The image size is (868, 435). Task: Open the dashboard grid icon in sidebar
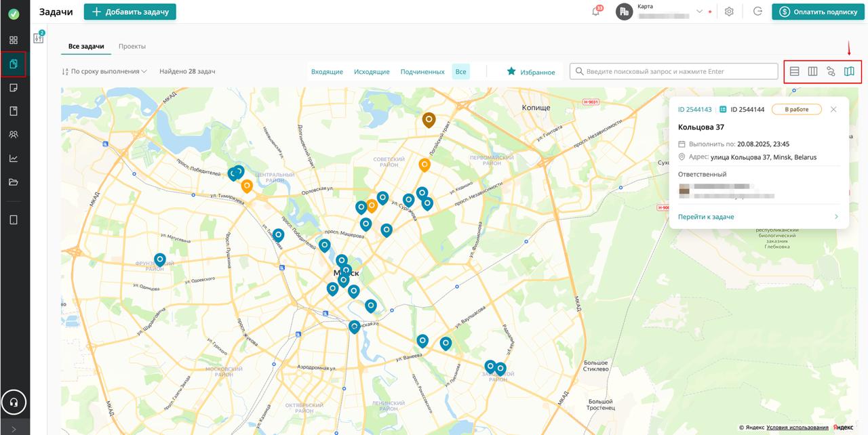point(14,41)
